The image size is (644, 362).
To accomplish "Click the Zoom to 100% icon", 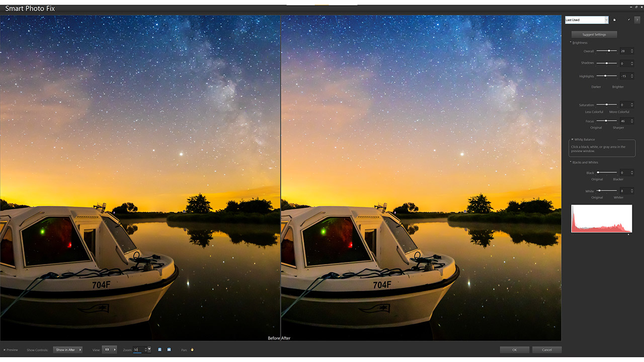I will click(159, 349).
